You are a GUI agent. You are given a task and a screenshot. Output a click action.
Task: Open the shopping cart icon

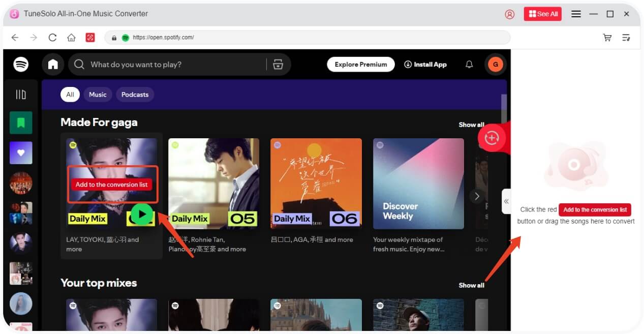pos(607,38)
